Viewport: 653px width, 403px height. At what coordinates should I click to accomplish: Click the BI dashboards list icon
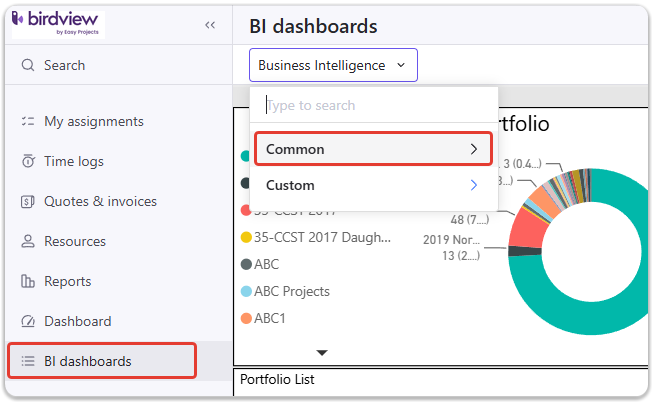(28, 361)
